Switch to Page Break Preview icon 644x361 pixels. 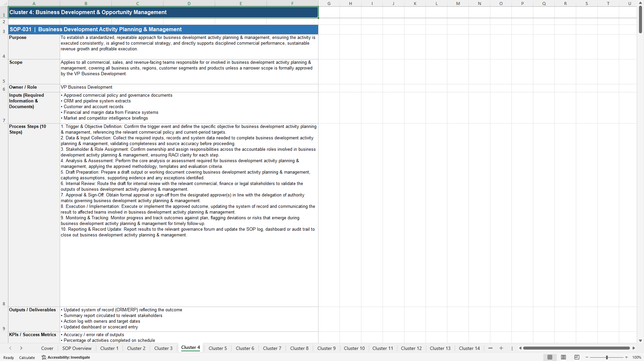point(577,357)
